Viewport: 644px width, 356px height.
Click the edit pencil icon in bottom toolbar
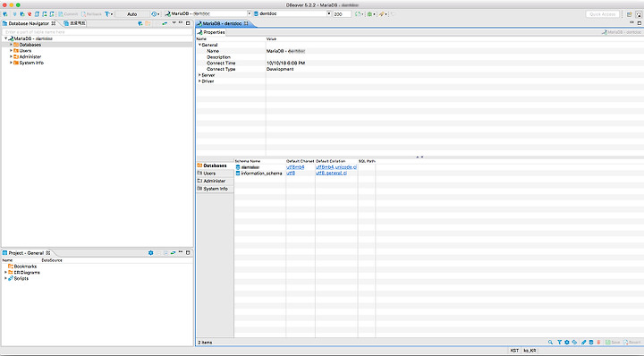[583, 342]
